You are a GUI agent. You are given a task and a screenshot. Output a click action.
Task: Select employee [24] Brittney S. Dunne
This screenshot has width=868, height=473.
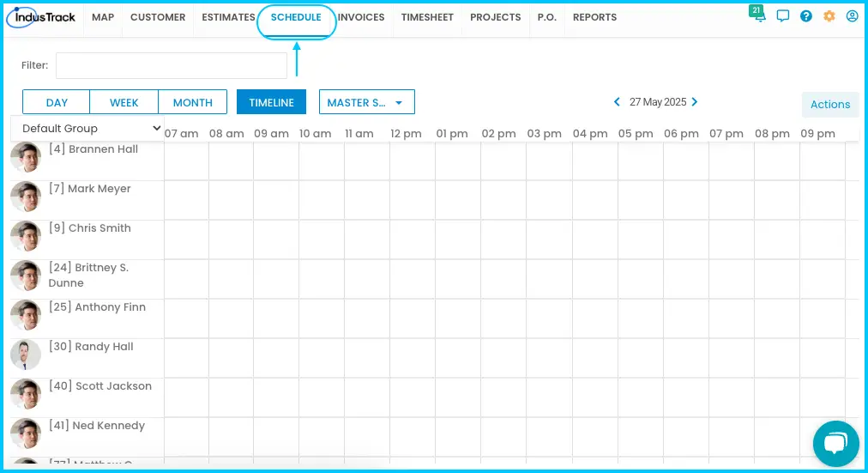88,275
